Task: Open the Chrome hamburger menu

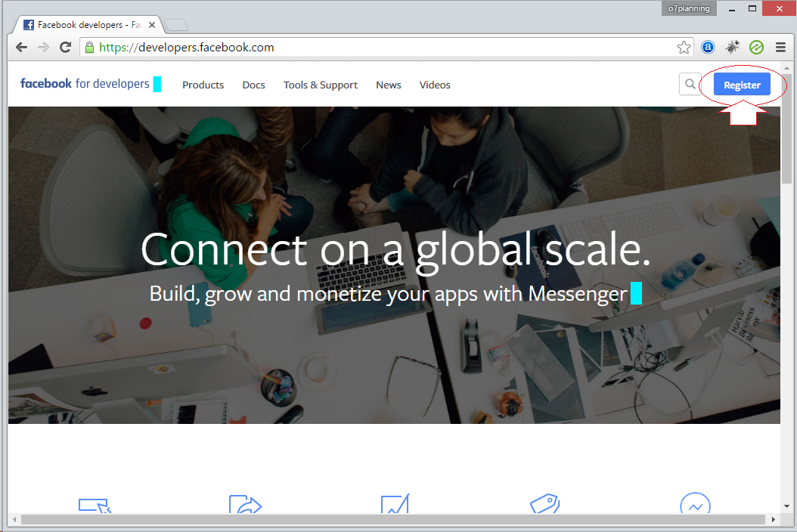Action: (780, 48)
